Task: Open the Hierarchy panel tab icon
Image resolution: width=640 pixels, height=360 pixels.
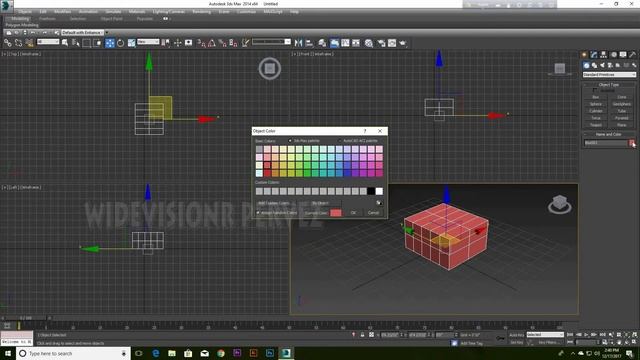Action: coord(603,55)
